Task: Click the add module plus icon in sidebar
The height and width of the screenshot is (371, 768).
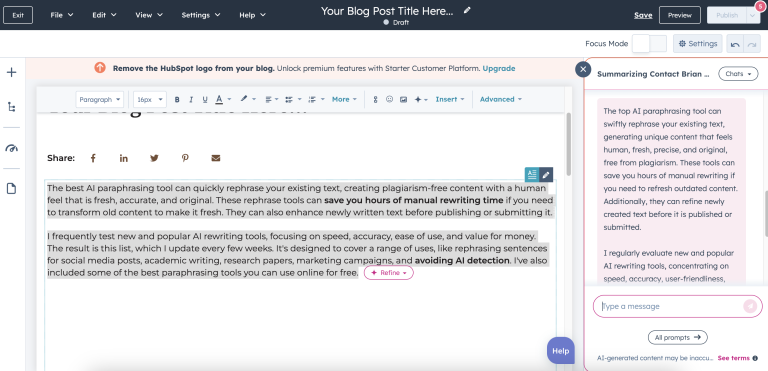Action: tap(11, 73)
